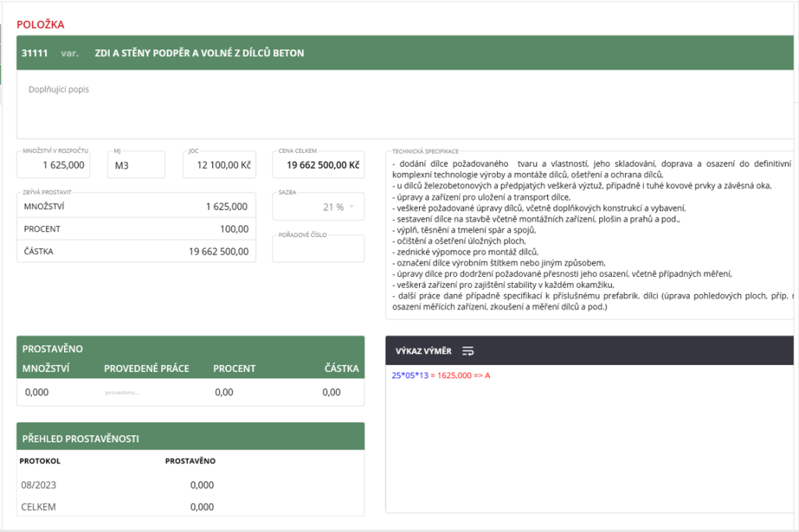Click the Přehled prostavěnosti panel header
799x532 pixels.
tap(190, 438)
